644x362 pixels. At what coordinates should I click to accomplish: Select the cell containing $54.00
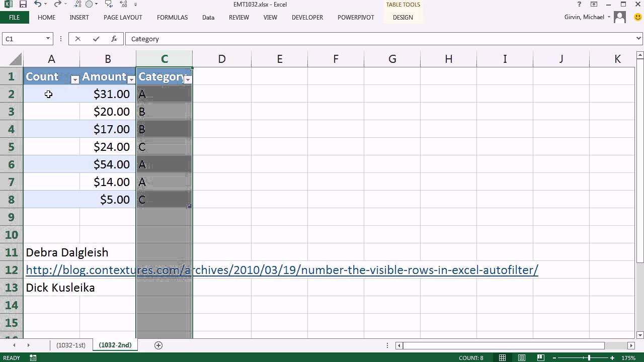[108, 164]
